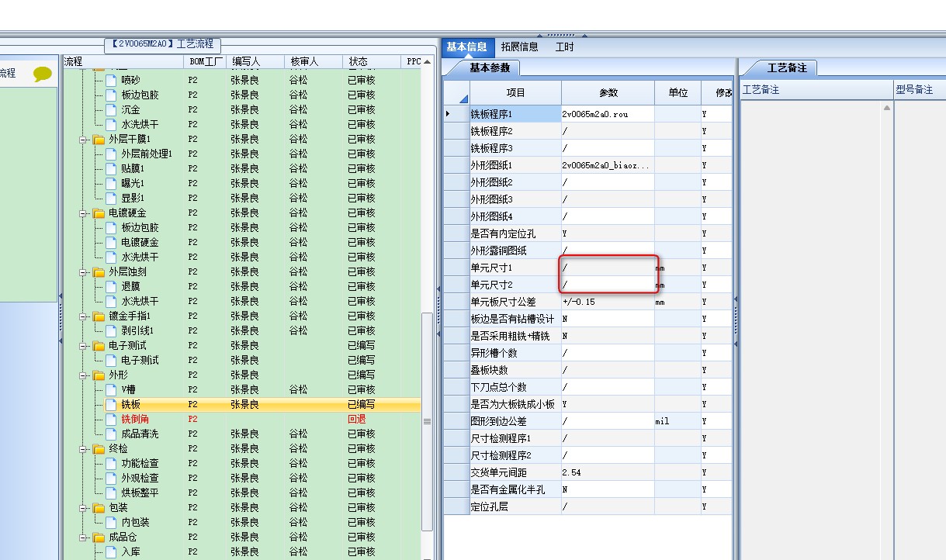Click the document icon beside 沉金
This screenshot has width=946, height=560.
pyautogui.click(x=111, y=109)
